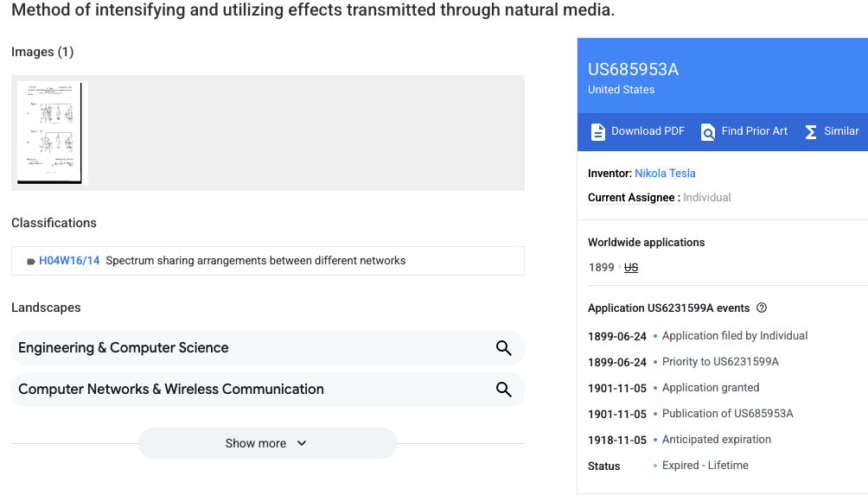Click the tag icon beside H04W16/14
The height and width of the screenshot is (495, 868).
pos(31,261)
